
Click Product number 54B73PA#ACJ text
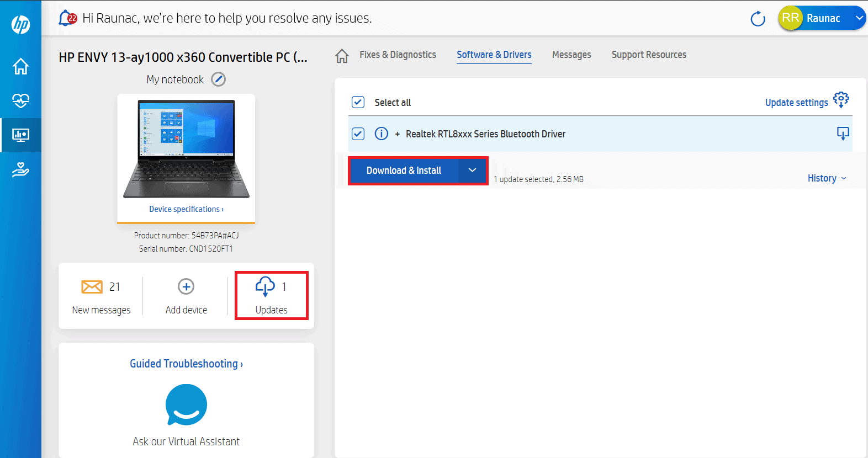186,236
